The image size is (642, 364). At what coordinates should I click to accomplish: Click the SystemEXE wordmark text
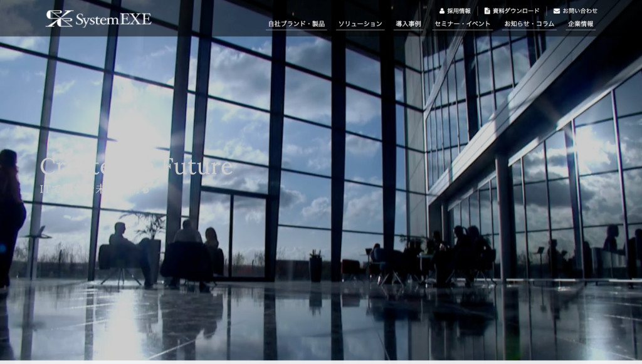click(x=113, y=19)
